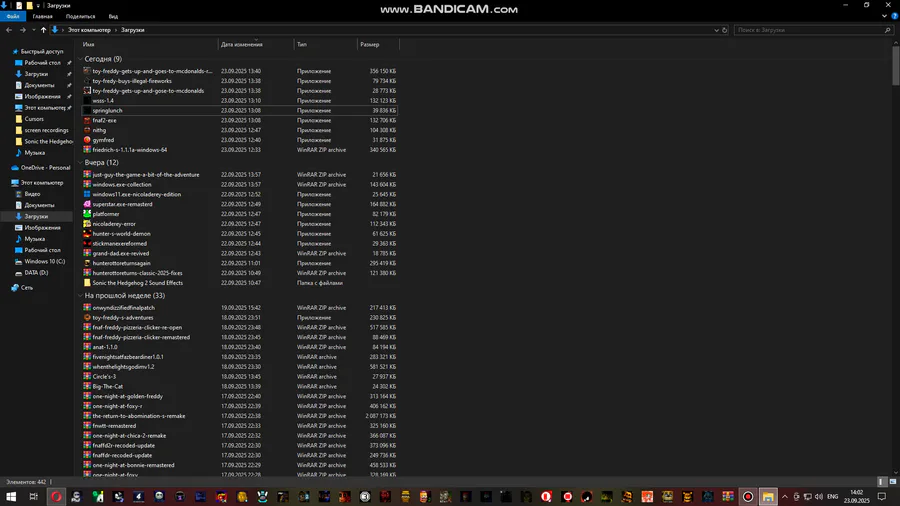Click the Bandicam record icon on taskbar

point(748,497)
